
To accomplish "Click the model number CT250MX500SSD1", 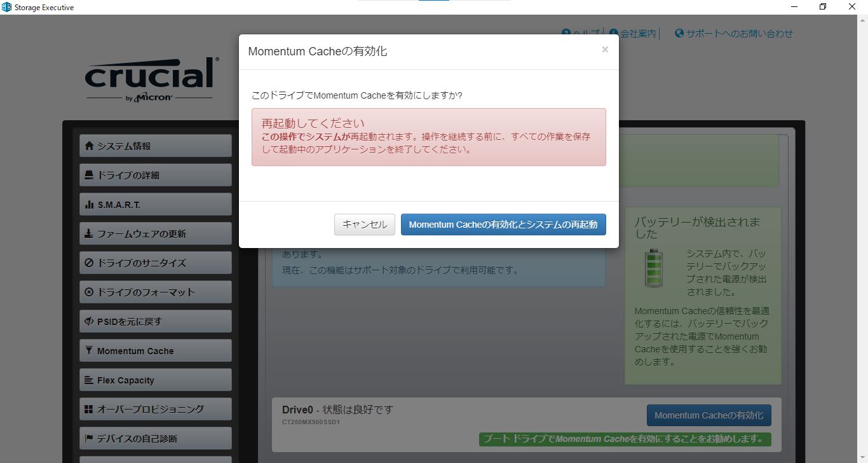I will click(311, 422).
